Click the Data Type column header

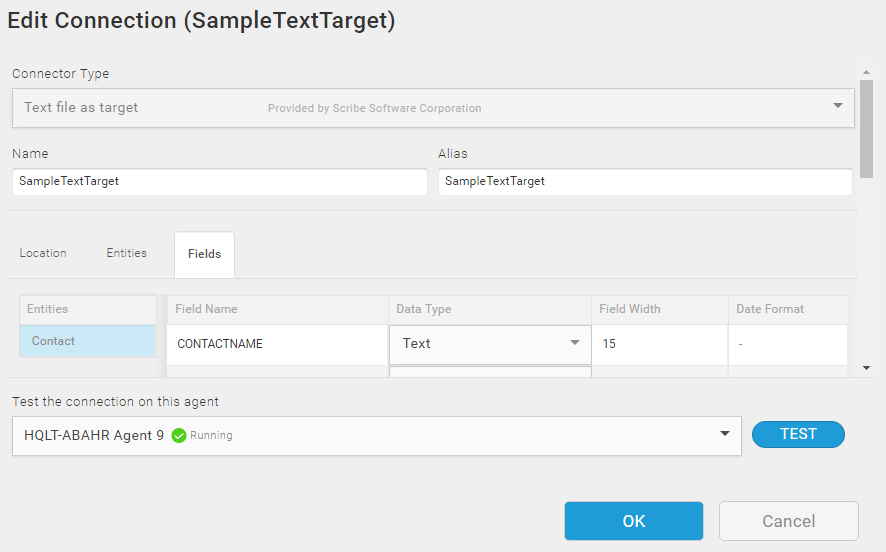[424, 309]
